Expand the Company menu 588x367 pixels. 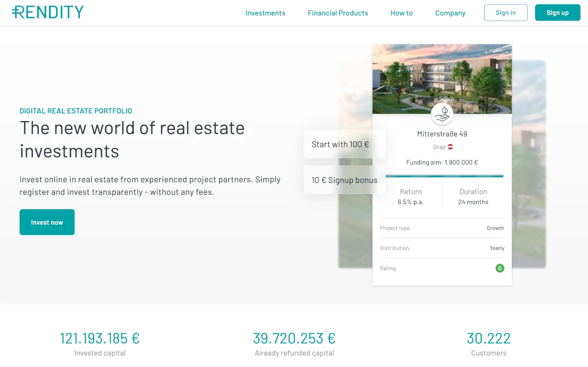450,13
